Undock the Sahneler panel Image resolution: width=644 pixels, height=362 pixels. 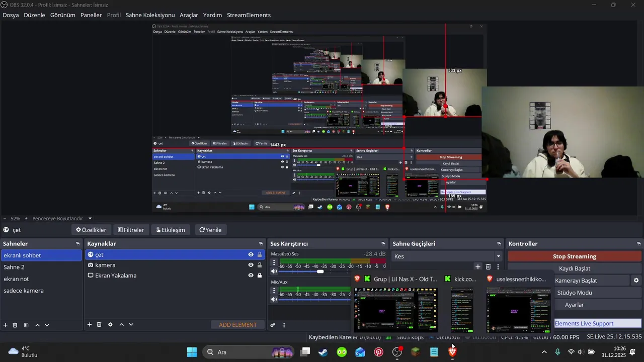[77, 244]
